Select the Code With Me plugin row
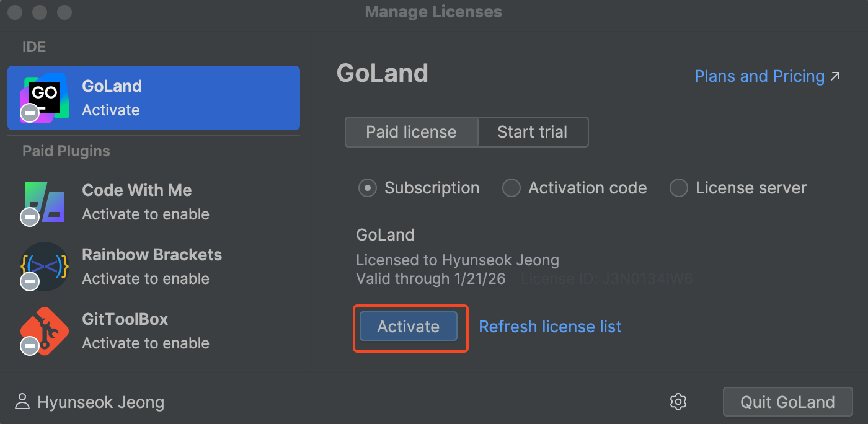Image resolution: width=868 pixels, height=424 pixels. click(154, 202)
